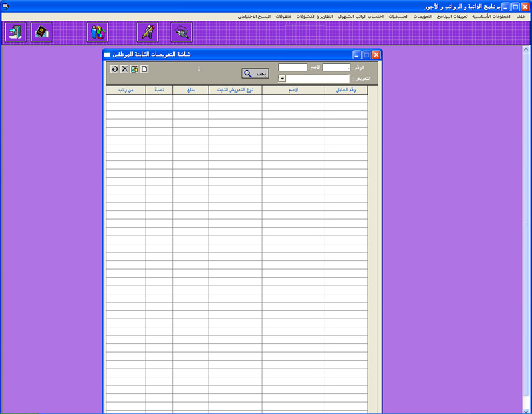This screenshot has width=532, height=414.
Task: Click the X delete record icon
Action: click(x=124, y=69)
